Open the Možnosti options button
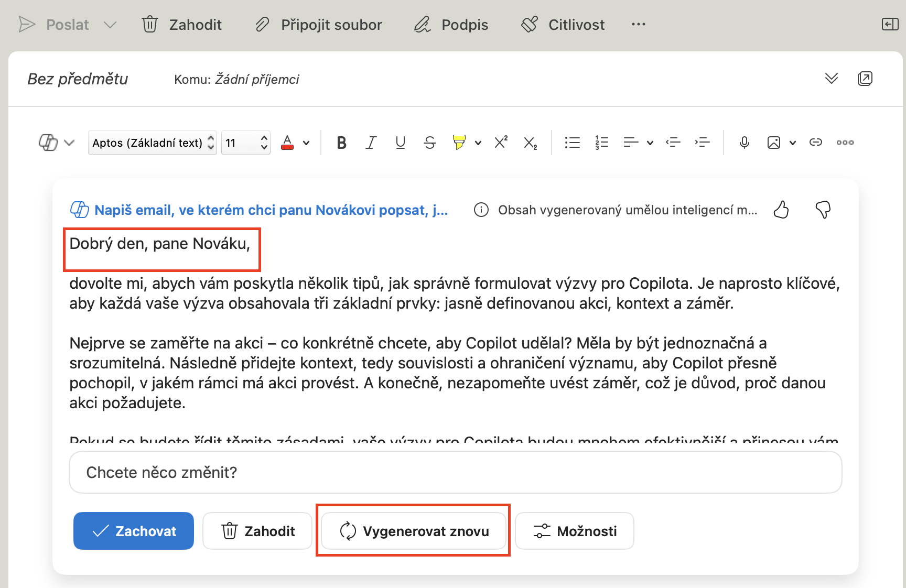The image size is (906, 588). pyautogui.click(x=575, y=531)
